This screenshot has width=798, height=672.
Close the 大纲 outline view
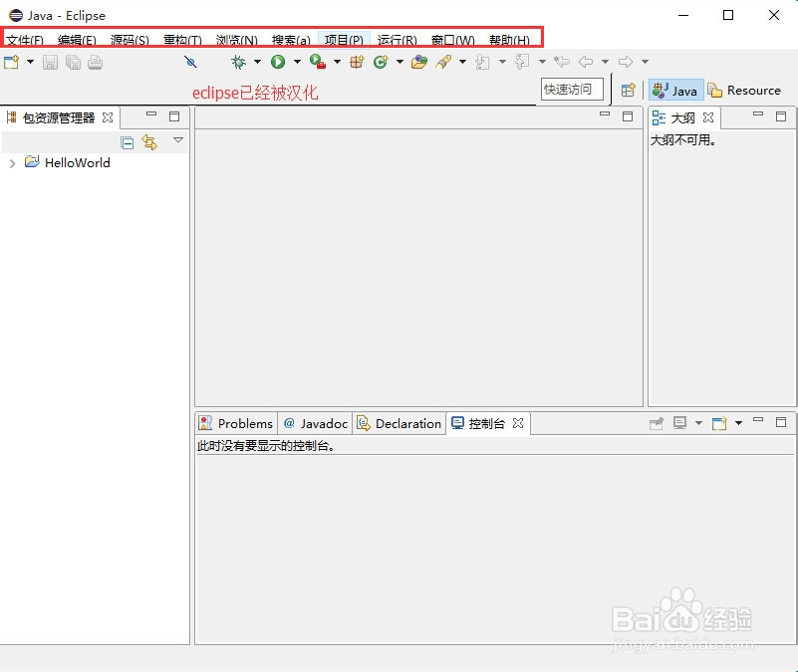coord(708,118)
